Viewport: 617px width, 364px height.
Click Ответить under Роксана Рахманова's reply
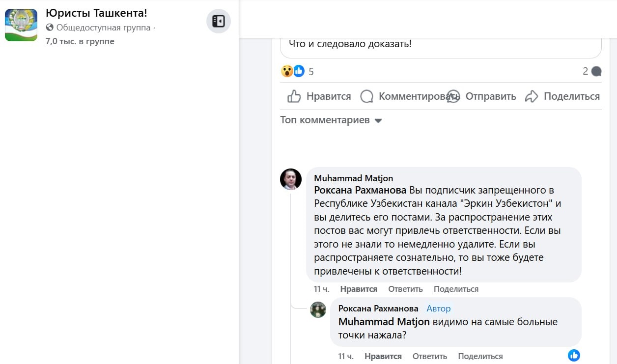(430, 356)
